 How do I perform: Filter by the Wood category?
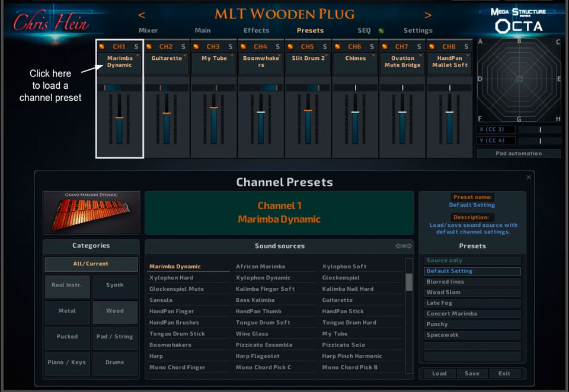click(x=114, y=311)
